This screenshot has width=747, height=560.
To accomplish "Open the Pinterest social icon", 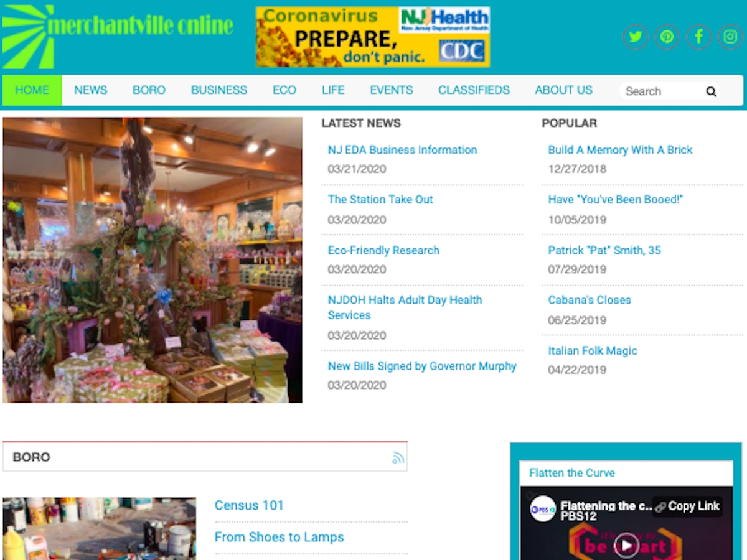I will coord(667,37).
